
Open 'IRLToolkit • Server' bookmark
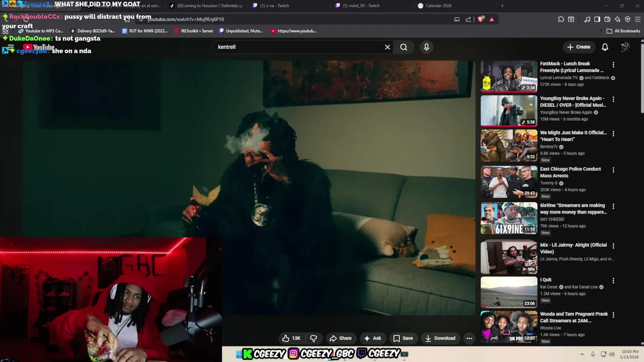point(193,31)
